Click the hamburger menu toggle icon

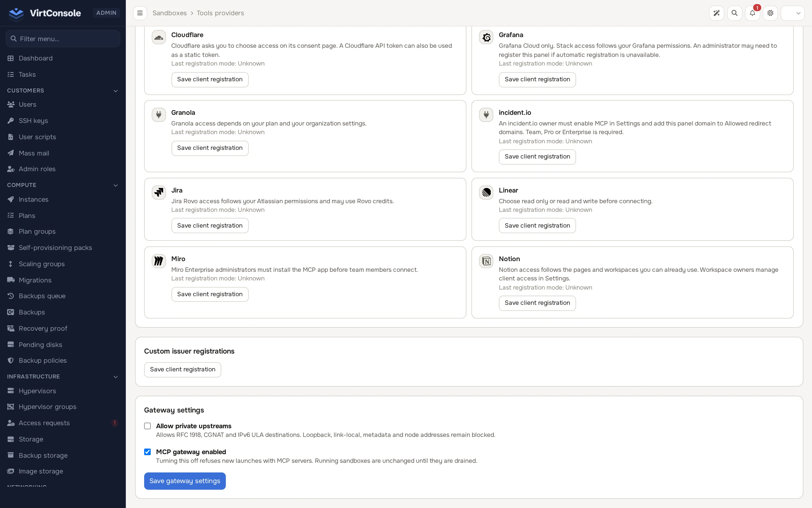tap(140, 13)
